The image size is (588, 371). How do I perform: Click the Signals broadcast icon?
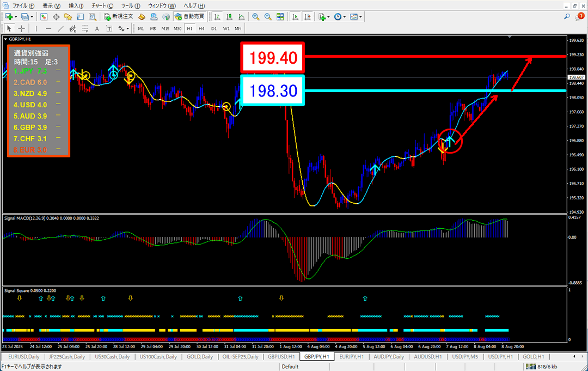pyautogui.click(x=166, y=17)
